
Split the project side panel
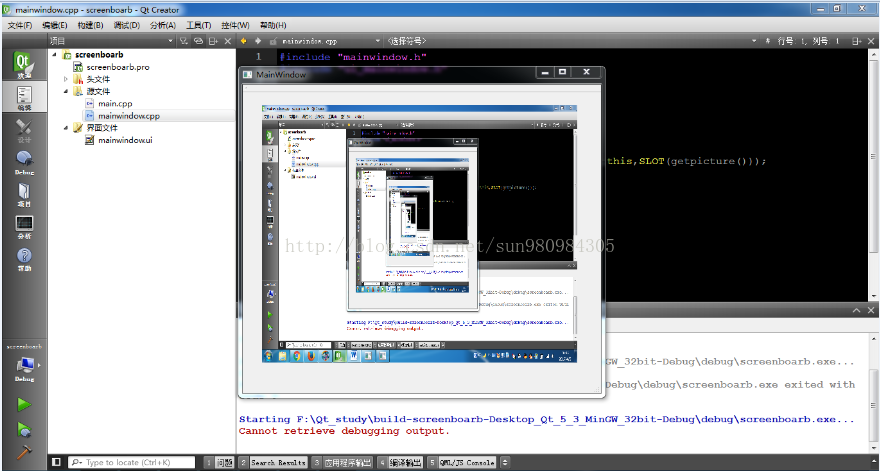click(x=213, y=41)
